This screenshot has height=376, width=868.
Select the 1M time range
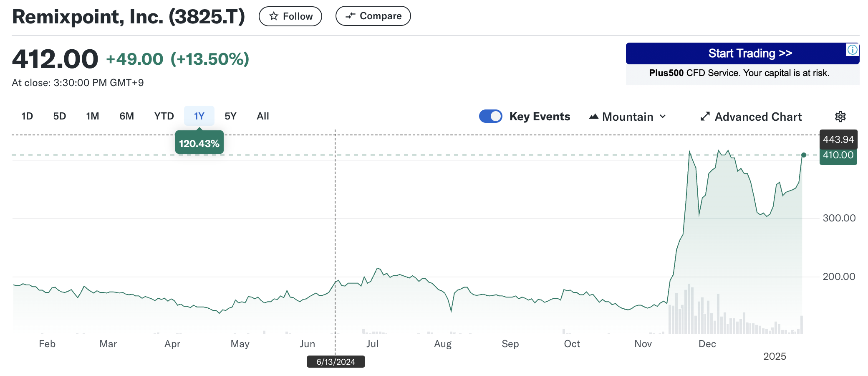tap(93, 116)
